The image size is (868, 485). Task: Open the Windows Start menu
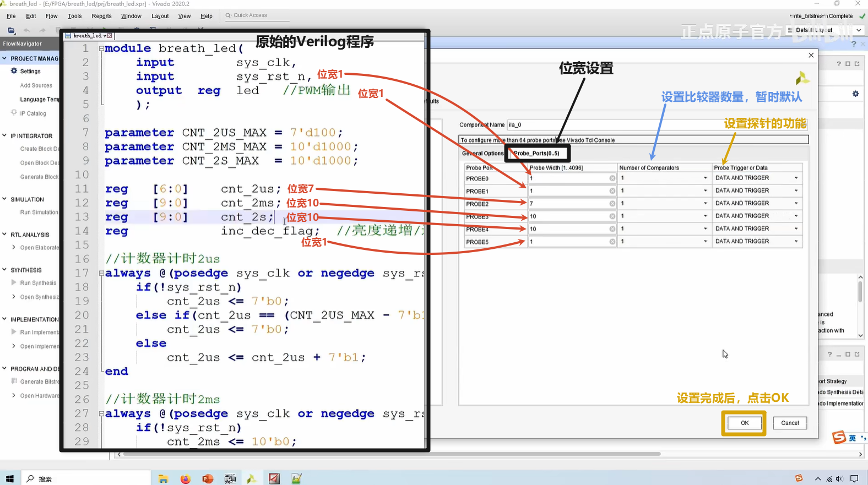pyautogui.click(x=10, y=478)
